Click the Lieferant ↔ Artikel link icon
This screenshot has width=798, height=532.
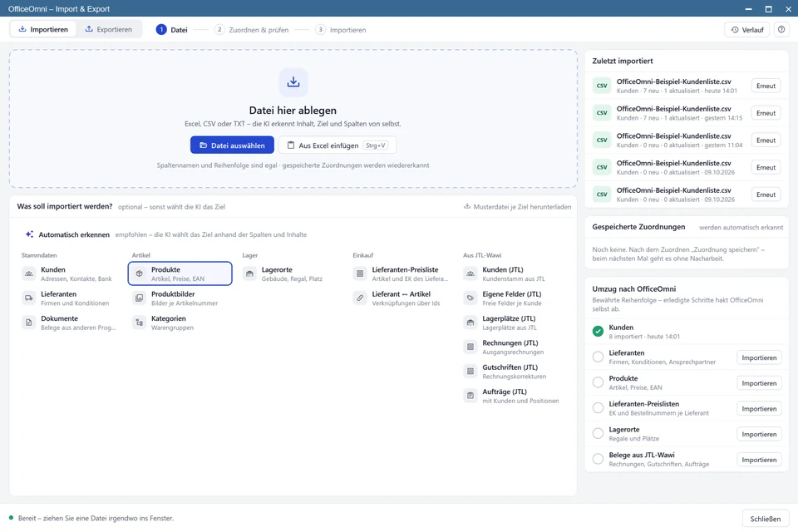(360, 298)
